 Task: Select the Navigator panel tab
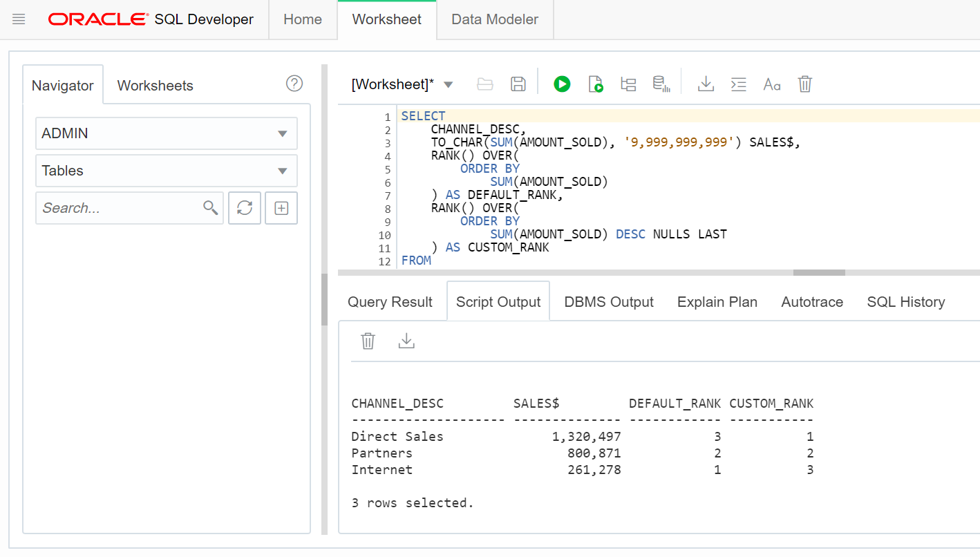pyautogui.click(x=63, y=85)
